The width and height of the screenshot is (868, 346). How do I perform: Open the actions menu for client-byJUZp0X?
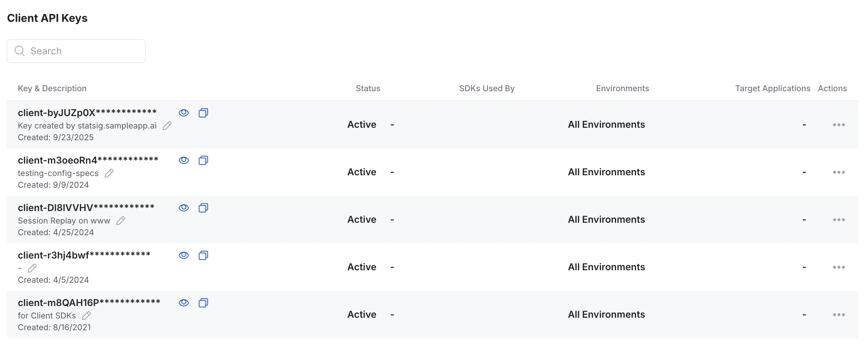coord(839,125)
